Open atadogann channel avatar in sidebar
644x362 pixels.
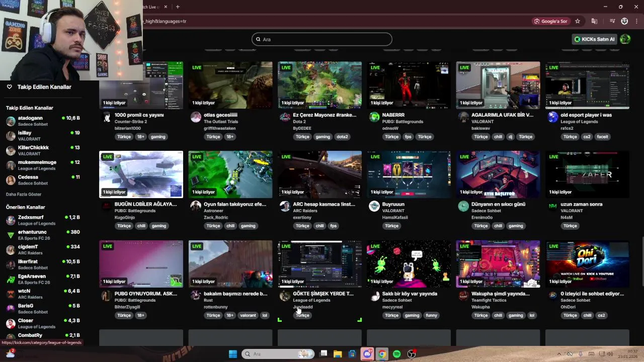pos(11,121)
